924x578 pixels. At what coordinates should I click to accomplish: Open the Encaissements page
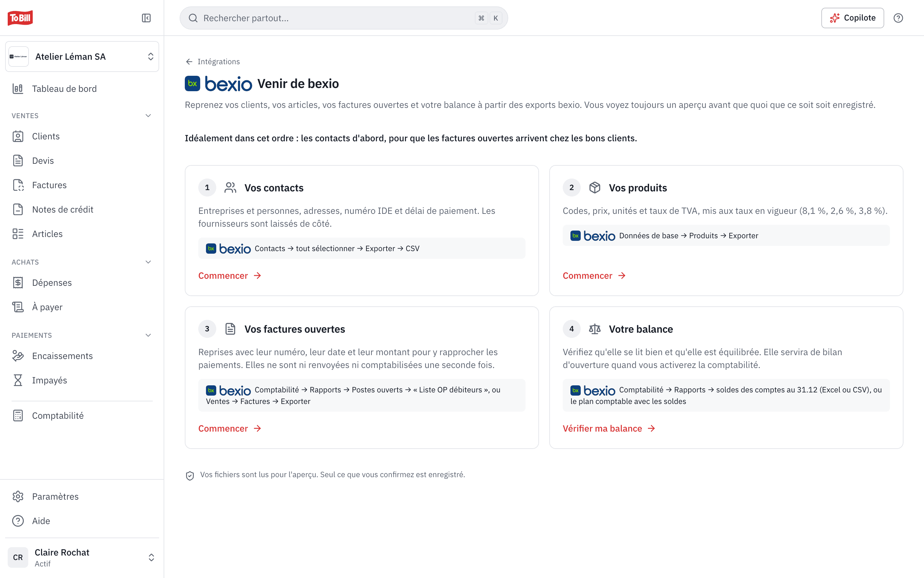click(x=82, y=356)
